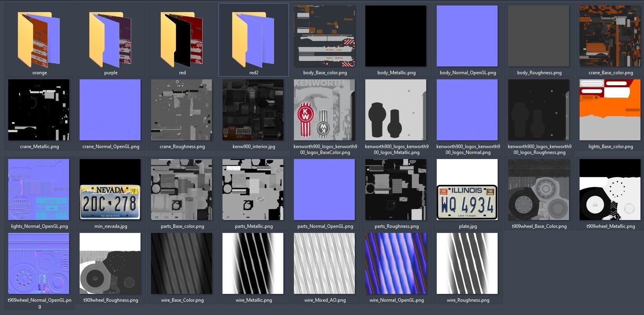Click the 'orange' folder name label
644x315 pixels.
pyautogui.click(x=39, y=73)
